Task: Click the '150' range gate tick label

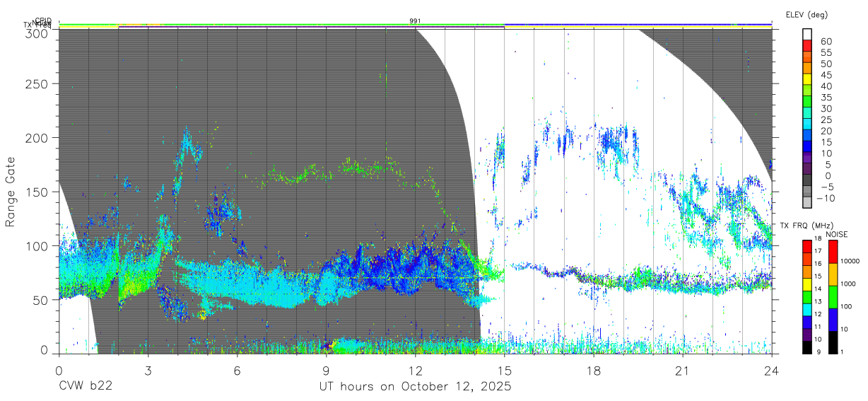Action: click(37, 192)
